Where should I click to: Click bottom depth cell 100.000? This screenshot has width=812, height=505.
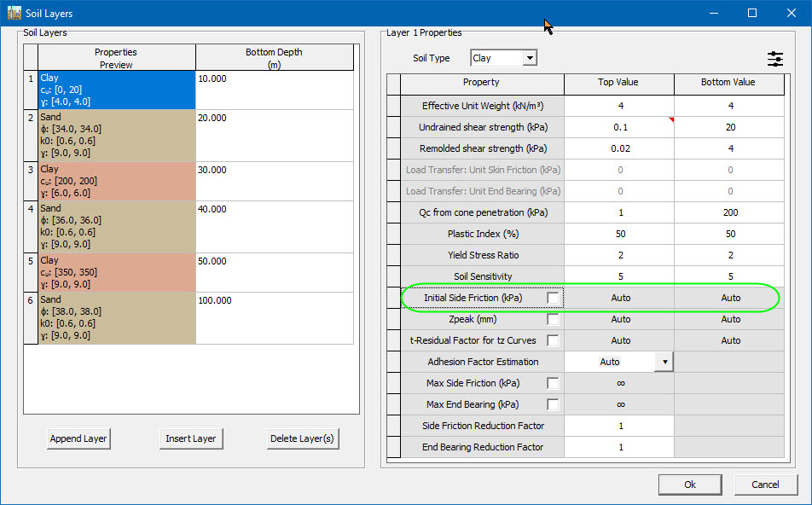pyautogui.click(x=275, y=317)
